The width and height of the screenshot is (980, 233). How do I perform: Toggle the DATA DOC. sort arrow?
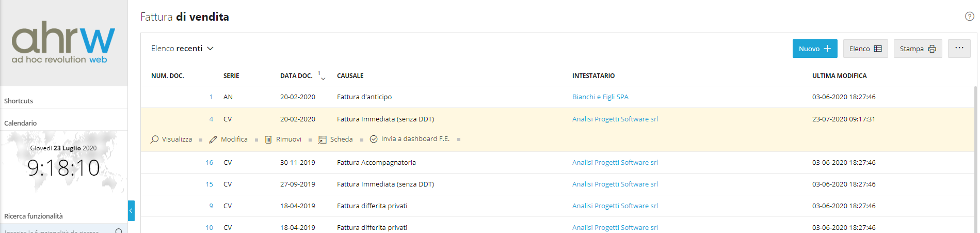(x=323, y=78)
